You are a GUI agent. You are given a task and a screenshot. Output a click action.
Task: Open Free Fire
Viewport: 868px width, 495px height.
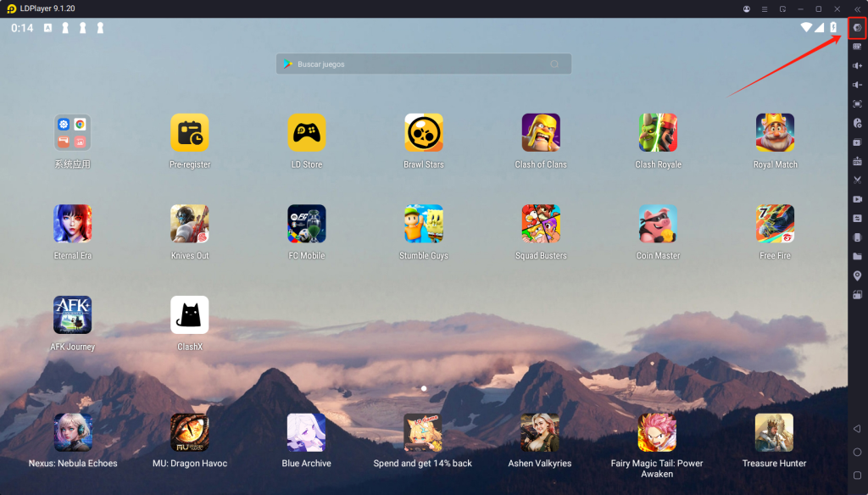pos(775,224)
